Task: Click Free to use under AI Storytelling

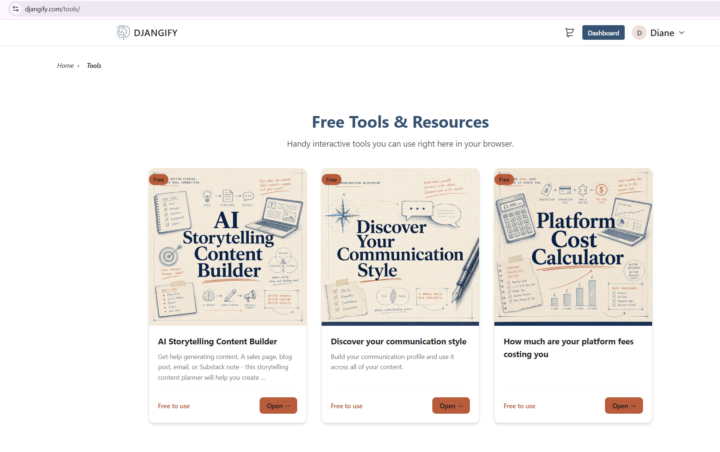Action: 174,406
